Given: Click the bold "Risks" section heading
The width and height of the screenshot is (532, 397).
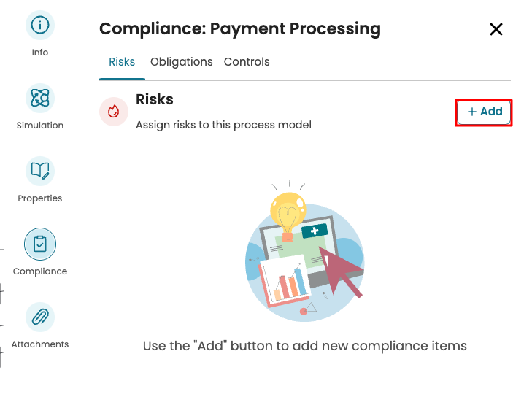Looking at the screenshot, I should (155, 100).
